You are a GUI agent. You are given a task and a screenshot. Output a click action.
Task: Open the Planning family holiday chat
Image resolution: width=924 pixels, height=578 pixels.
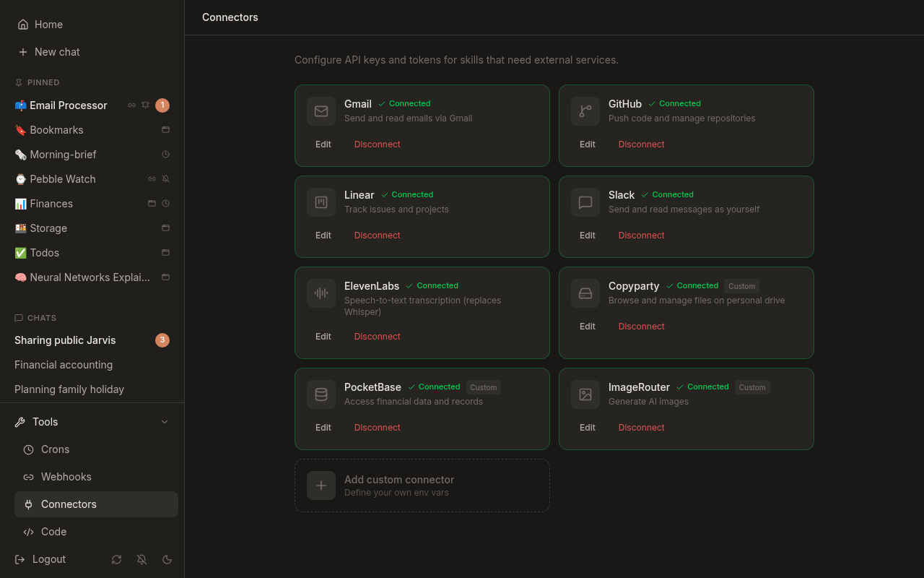point(92,389)
